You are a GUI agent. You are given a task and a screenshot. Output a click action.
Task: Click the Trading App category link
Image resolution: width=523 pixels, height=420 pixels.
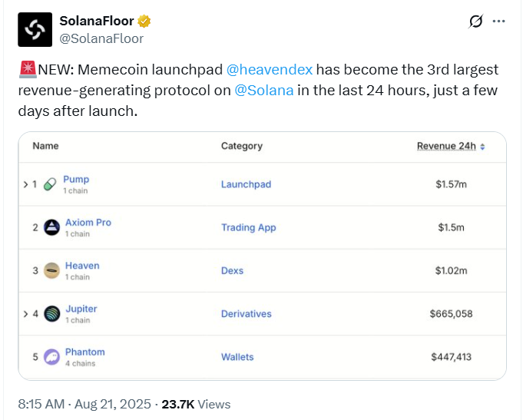(248, 227)
